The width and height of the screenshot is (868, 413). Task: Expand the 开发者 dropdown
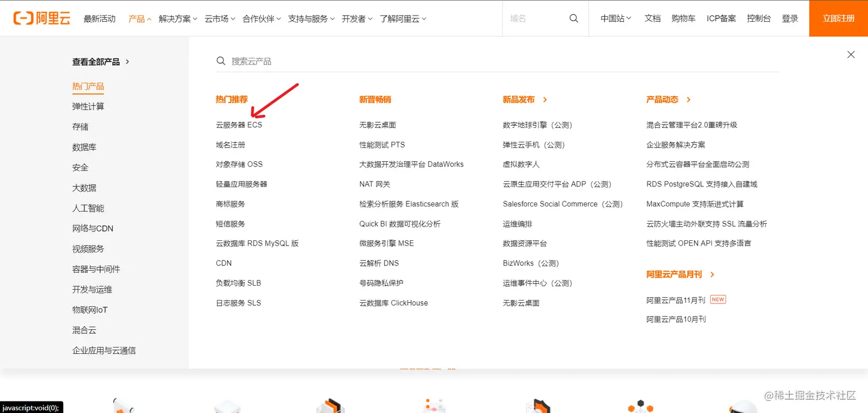pos(357,18)
